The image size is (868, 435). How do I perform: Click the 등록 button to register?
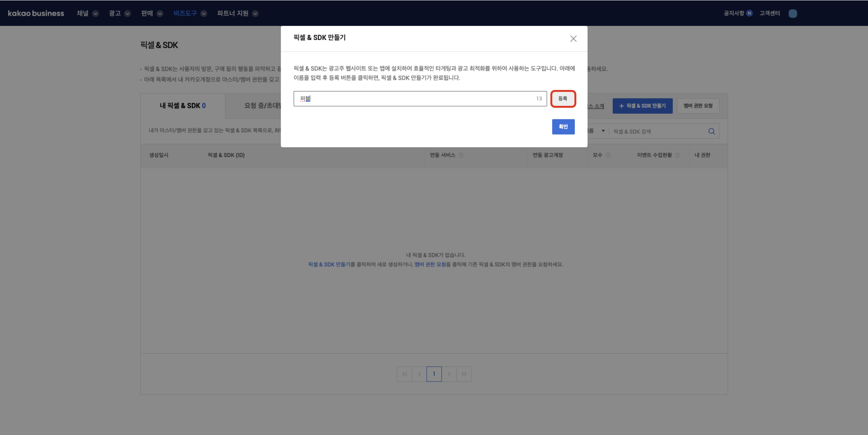(563, 98)
